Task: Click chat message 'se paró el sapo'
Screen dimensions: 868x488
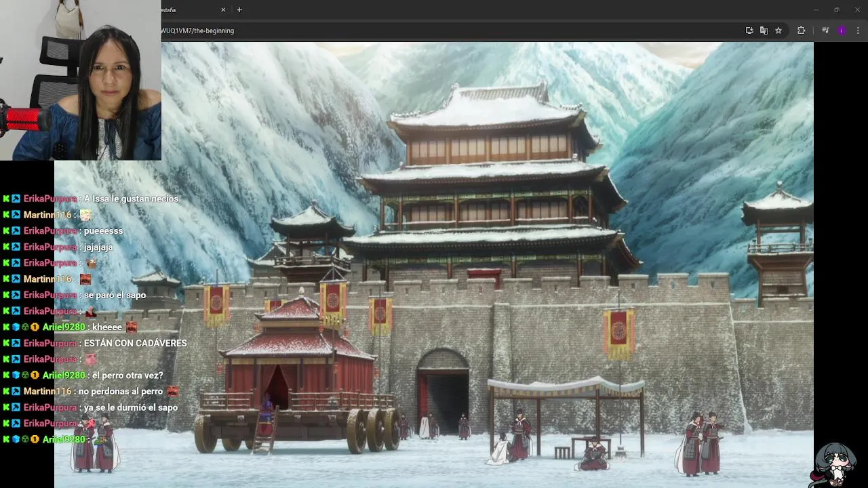Action: click(x=115, y=295)
